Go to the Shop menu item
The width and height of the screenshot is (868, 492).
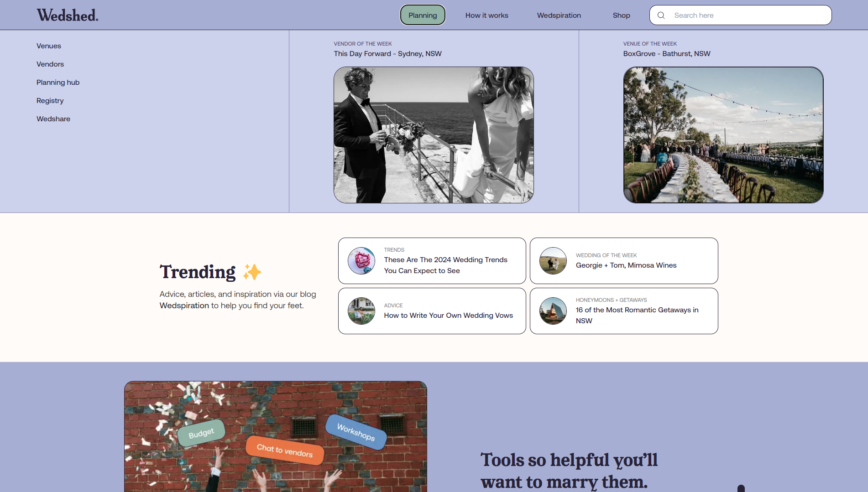[621, 15]
